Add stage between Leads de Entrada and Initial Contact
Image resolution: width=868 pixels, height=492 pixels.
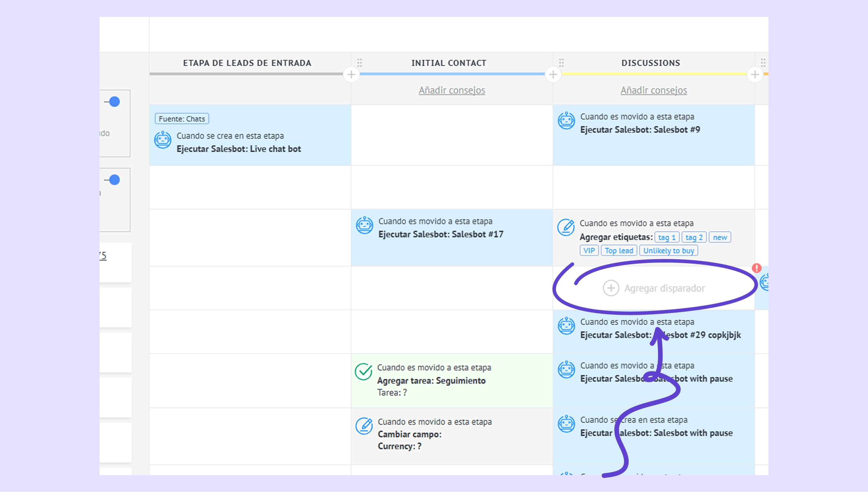[351, 74]
